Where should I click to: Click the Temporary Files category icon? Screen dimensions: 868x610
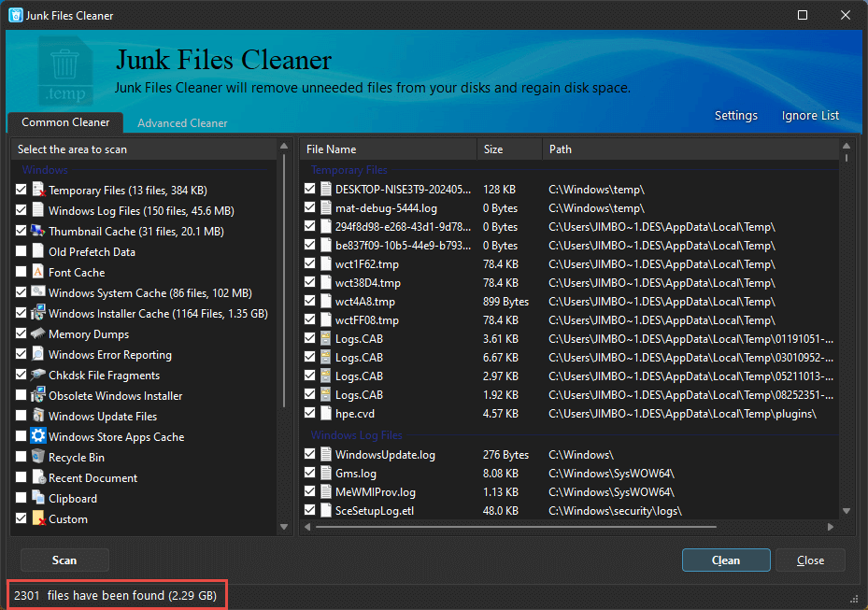pyautogui.click(x=38, y=190)
